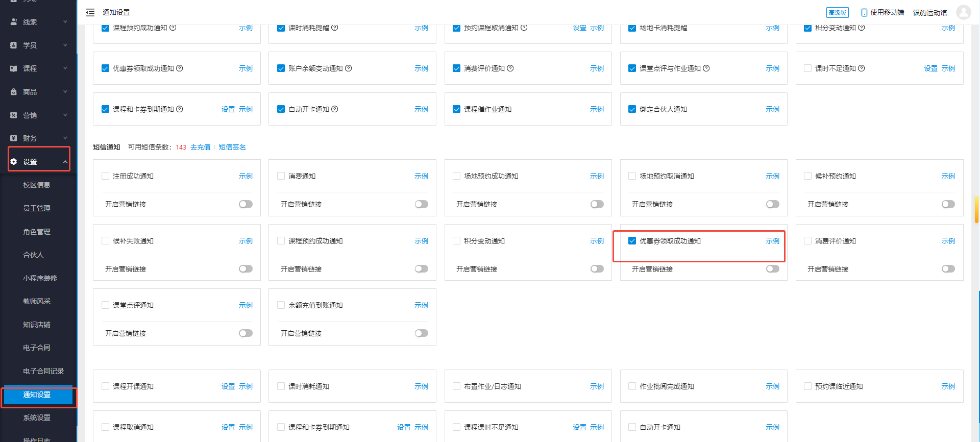Click the 商品 sidebar icon

click(14, 92)
